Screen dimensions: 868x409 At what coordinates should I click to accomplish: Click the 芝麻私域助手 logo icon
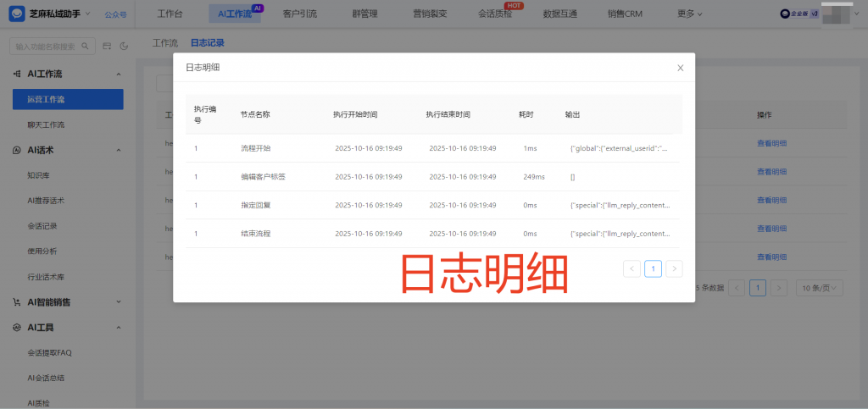point(16,14)
